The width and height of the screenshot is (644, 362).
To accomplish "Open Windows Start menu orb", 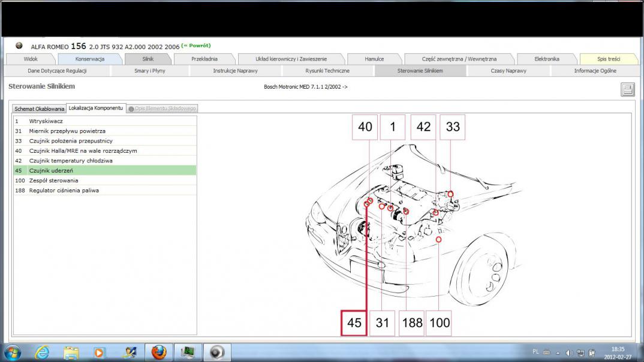I will tap(13, 352).
